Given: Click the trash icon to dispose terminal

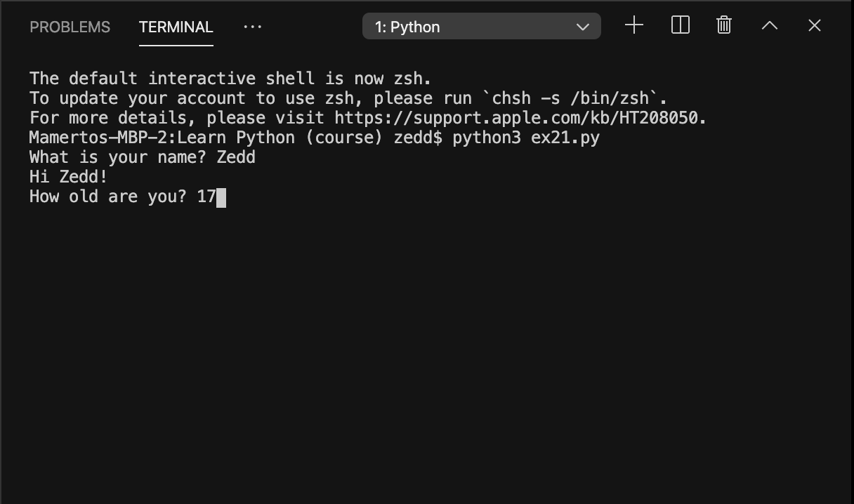Looking at the screenshot, I should click(723, 25).
